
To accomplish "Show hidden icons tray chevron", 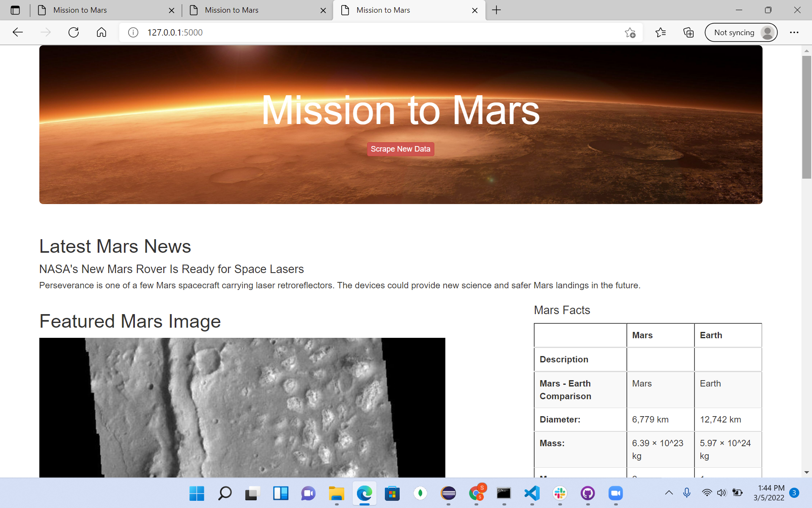I will coord(669,493).
